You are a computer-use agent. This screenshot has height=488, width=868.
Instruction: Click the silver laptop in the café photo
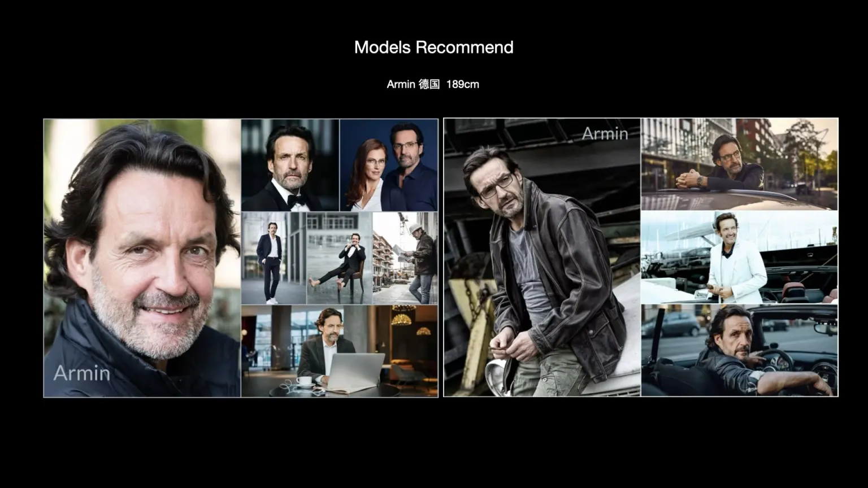tap(356, 371)
